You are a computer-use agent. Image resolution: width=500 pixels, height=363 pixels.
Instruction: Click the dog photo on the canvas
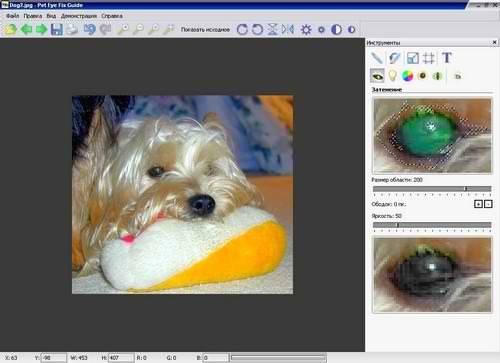[183, 195]
